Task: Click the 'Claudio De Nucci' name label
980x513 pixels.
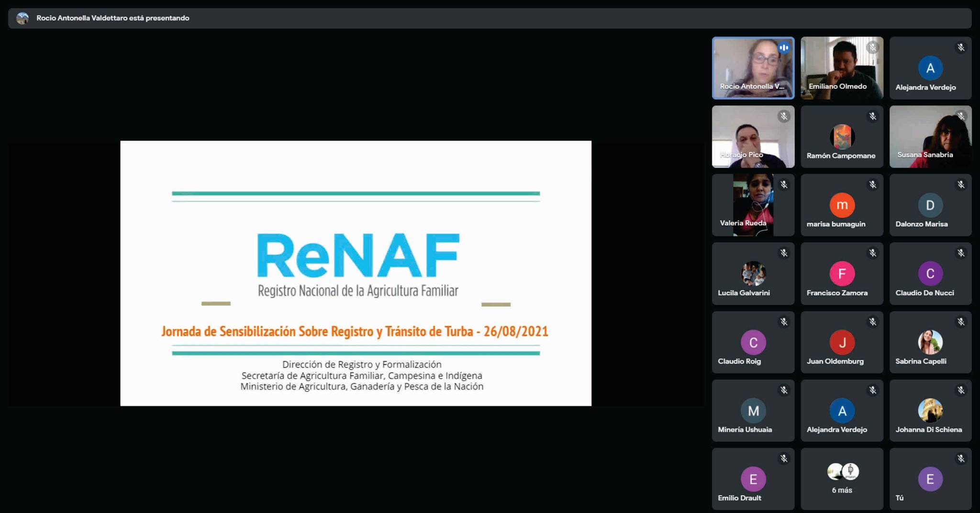Action: point(924,293)
